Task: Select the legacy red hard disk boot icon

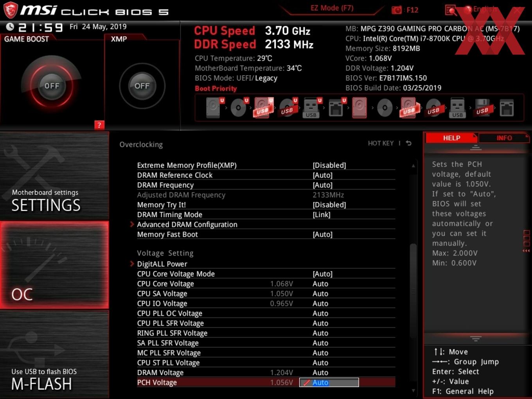Action: pos(359,108)
